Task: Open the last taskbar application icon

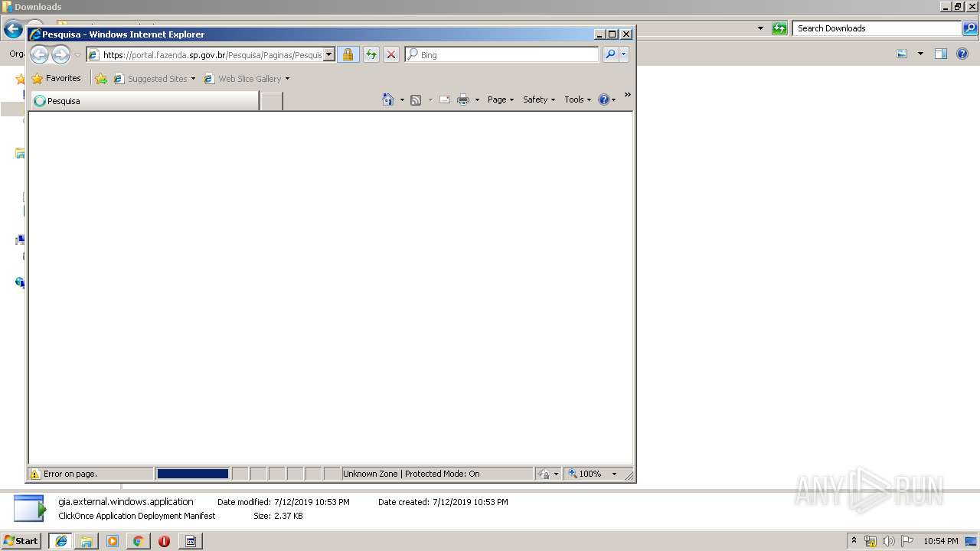Action: pyautogui.click(x=191, y=541)
